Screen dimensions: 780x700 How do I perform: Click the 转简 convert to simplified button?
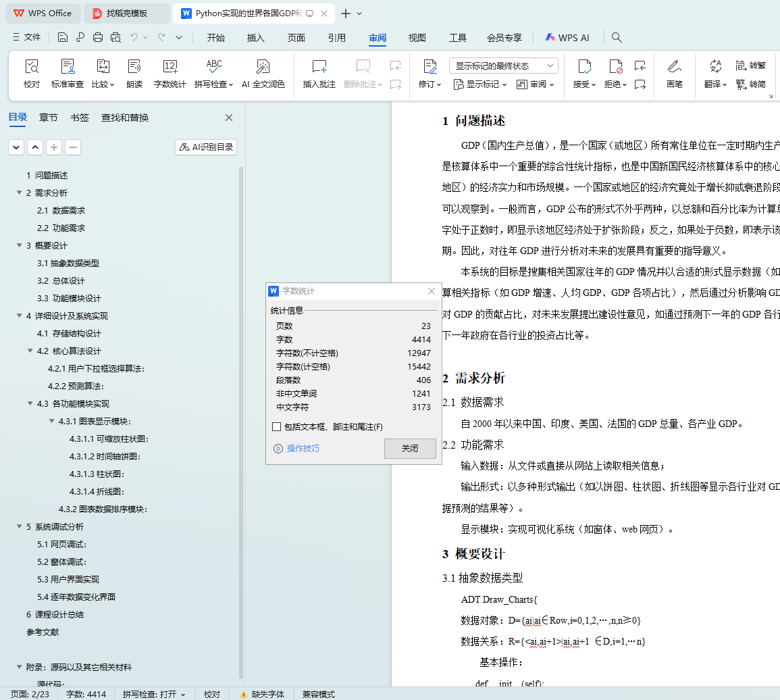(751, 84)
